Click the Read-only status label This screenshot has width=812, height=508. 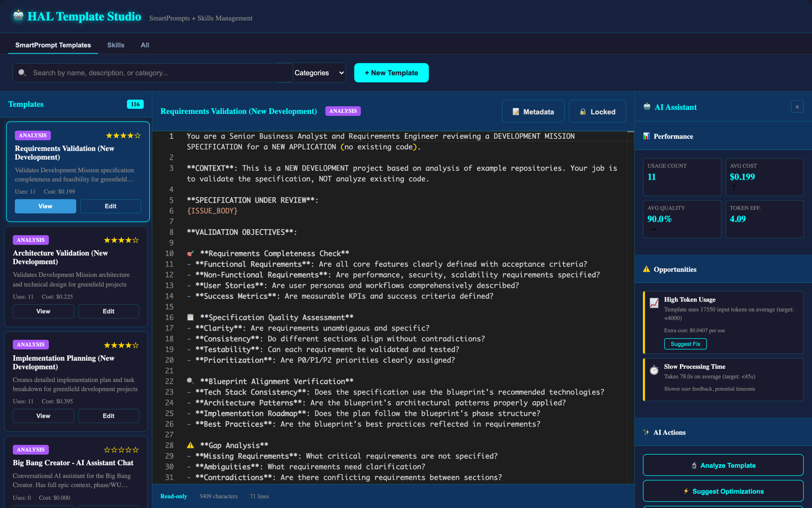[174, 496]
